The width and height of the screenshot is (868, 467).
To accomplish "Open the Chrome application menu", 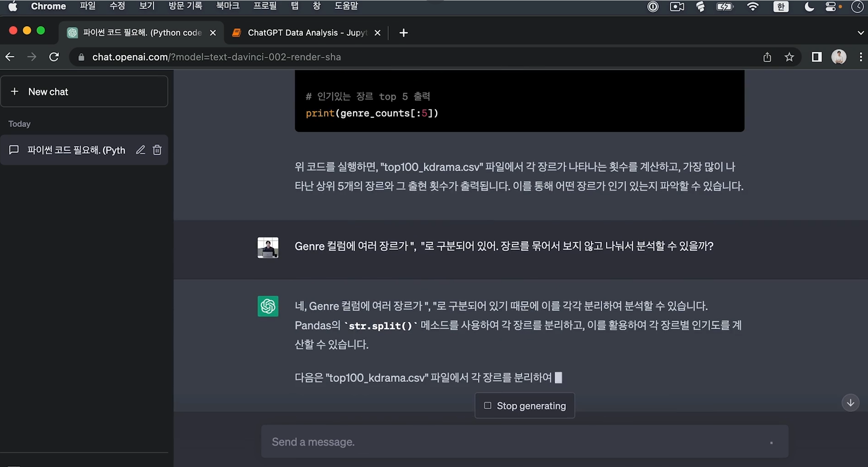I will [48, 6].
